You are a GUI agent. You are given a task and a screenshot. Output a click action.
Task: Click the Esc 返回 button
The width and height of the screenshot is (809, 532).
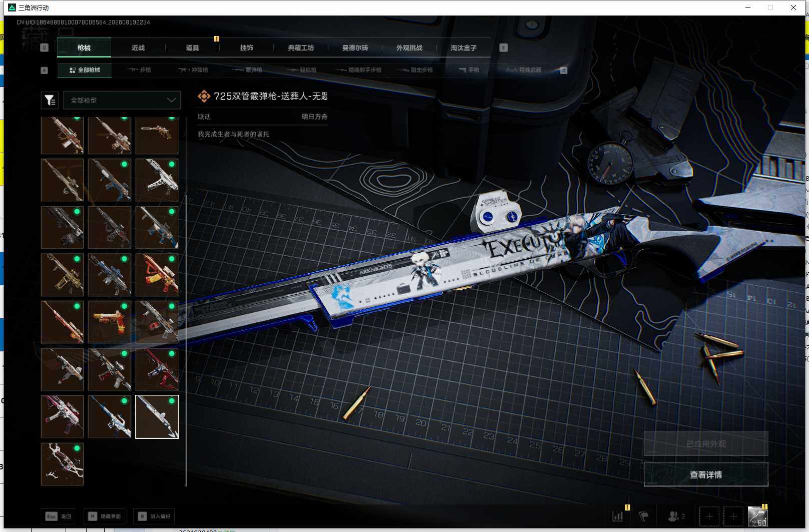pyautogui.click(x=59, y=516)
